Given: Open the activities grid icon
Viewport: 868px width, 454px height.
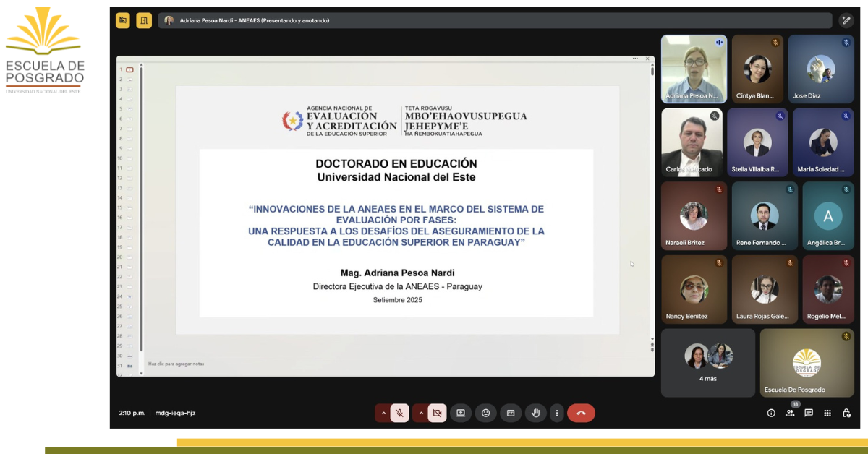Looking at the screenshot, I should [827, 413].
